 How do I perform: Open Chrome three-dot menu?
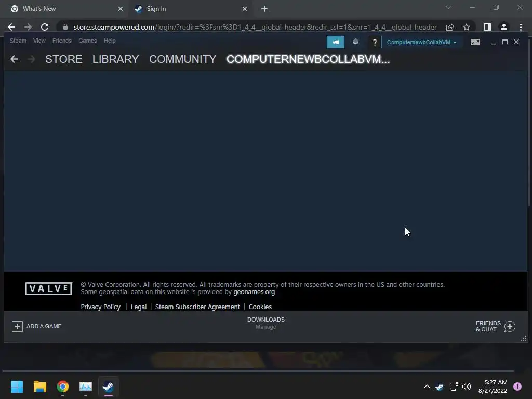pos(521,27)
